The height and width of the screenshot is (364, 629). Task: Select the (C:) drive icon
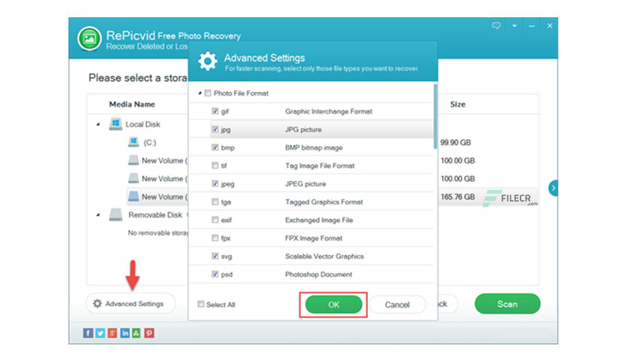[134, 142]
